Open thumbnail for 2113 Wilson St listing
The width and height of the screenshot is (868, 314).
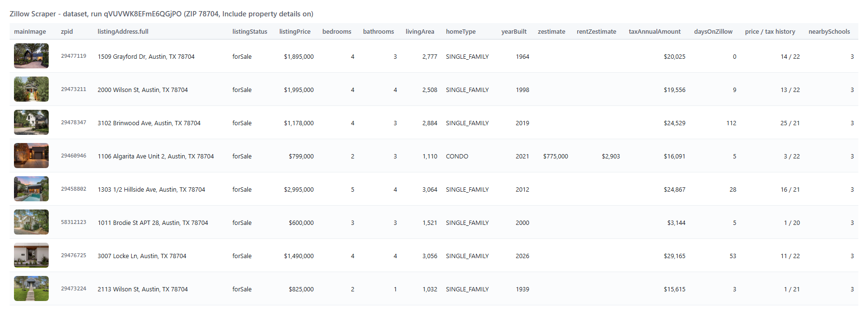coord(31,288)
